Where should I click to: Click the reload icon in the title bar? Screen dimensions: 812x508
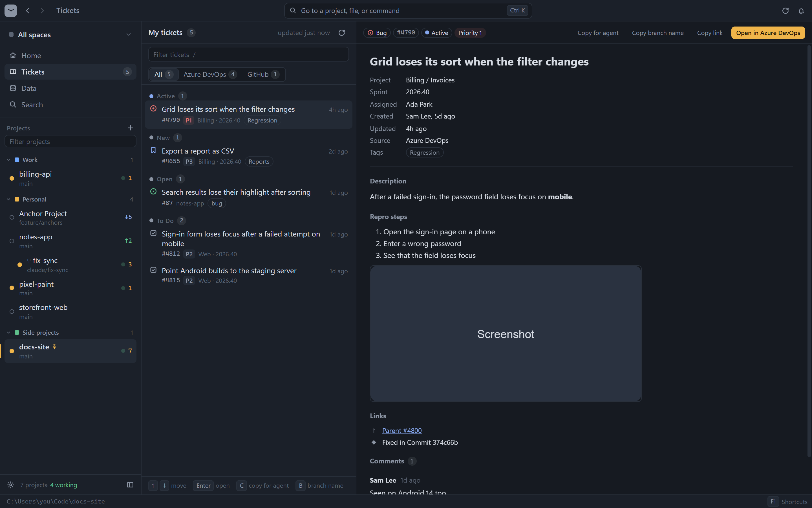(x=785, y=11)
